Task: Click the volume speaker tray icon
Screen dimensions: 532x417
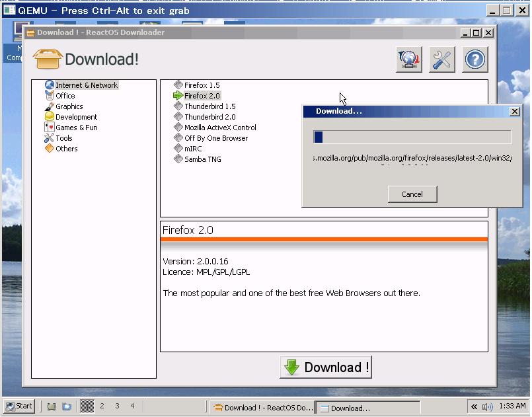Action: click(x=488, y=406)
